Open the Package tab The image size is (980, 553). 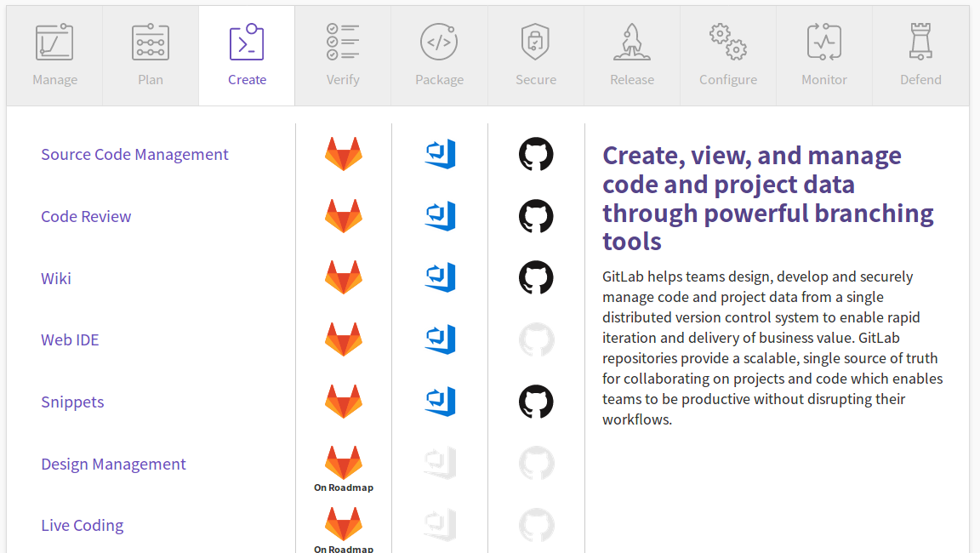click(439, 56)
